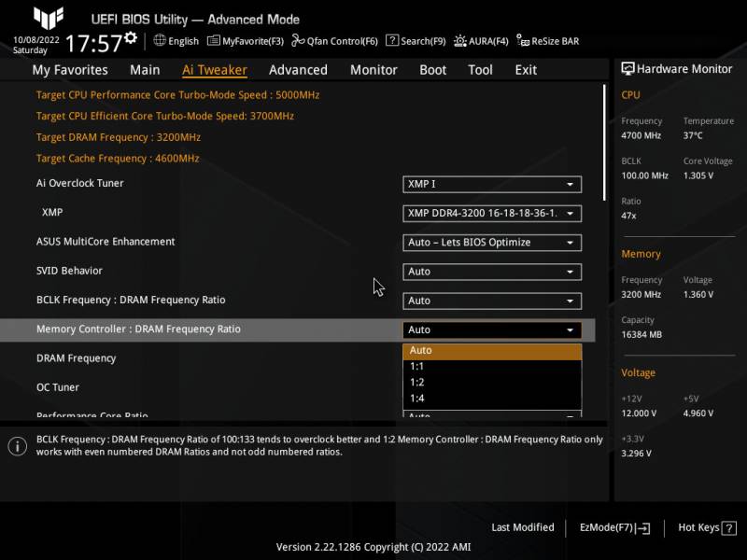Image resolution: width=747 pixels, height=560 pixels.
Task: Open BCLK Frequency DRAM Ratio dropdown
Action: (492, 301)
